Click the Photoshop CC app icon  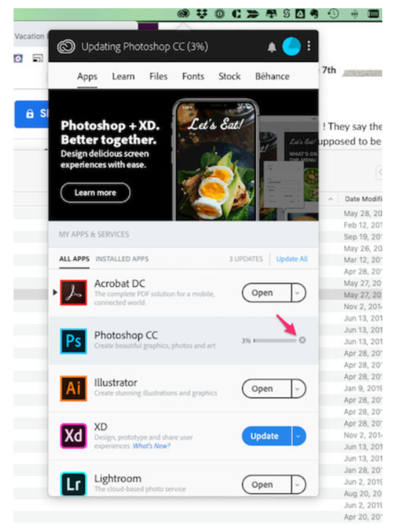(73, 341)
